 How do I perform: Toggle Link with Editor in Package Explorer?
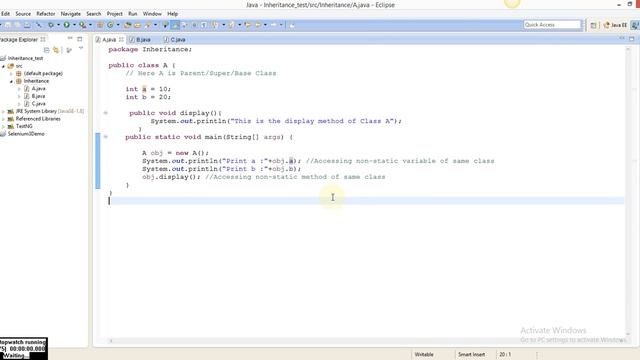pos(56,50)
